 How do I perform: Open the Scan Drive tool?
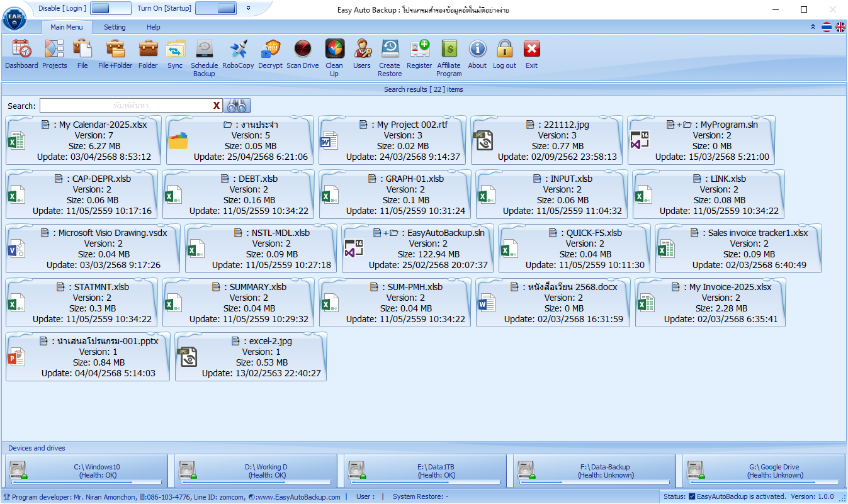tap(302, 49)
